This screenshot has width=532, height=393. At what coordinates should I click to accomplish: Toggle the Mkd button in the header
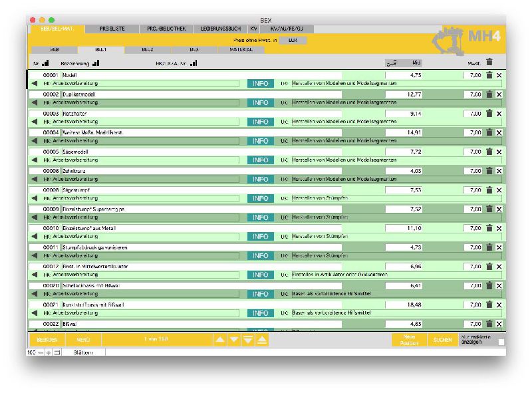point(403,63)
